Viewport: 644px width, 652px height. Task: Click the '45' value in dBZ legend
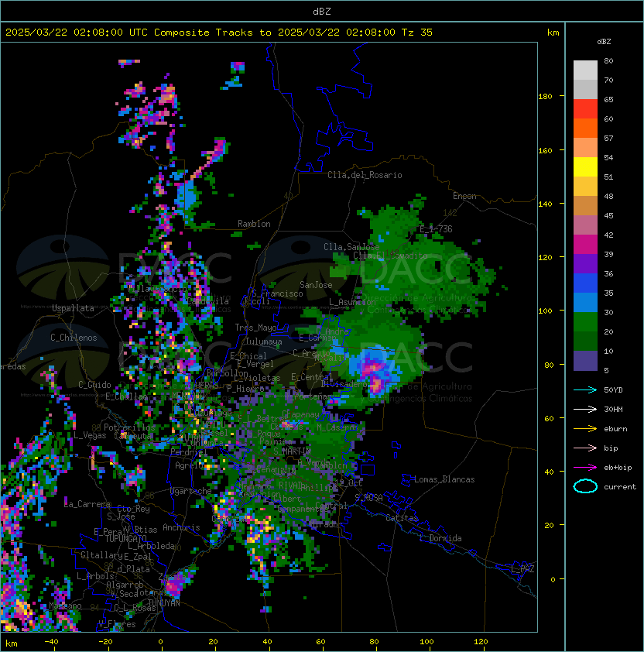tap(608, 215)
